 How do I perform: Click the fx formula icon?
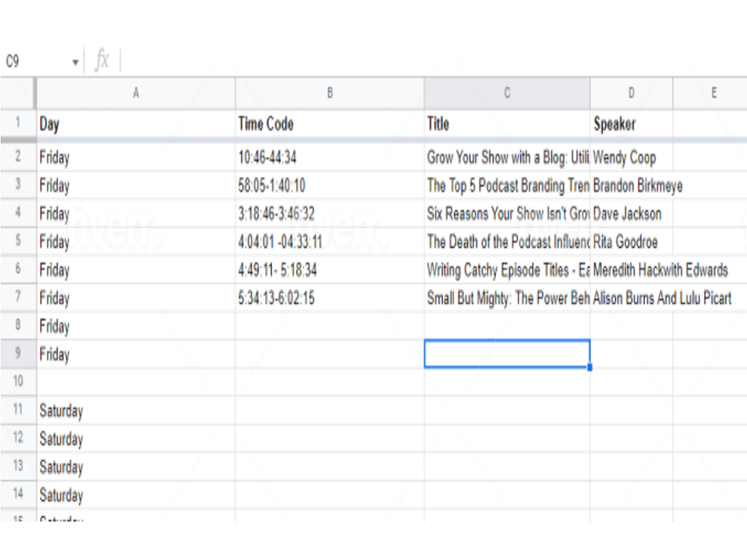(102, 61)
